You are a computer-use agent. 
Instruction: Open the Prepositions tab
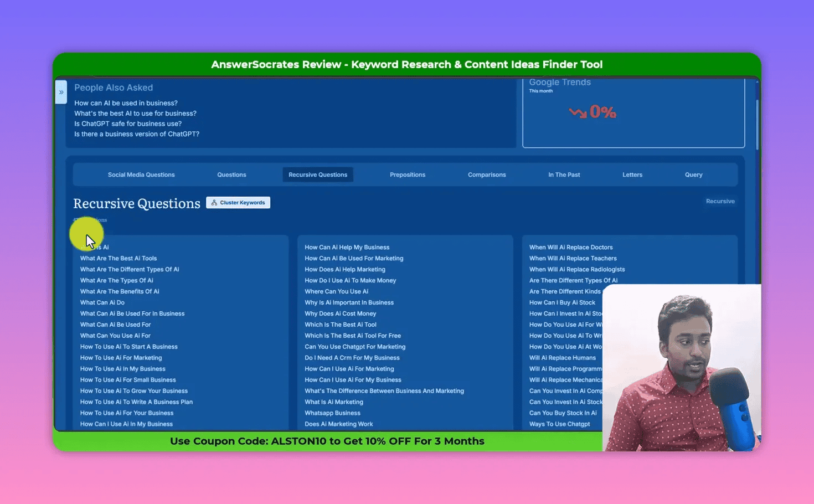pos(408,175)
